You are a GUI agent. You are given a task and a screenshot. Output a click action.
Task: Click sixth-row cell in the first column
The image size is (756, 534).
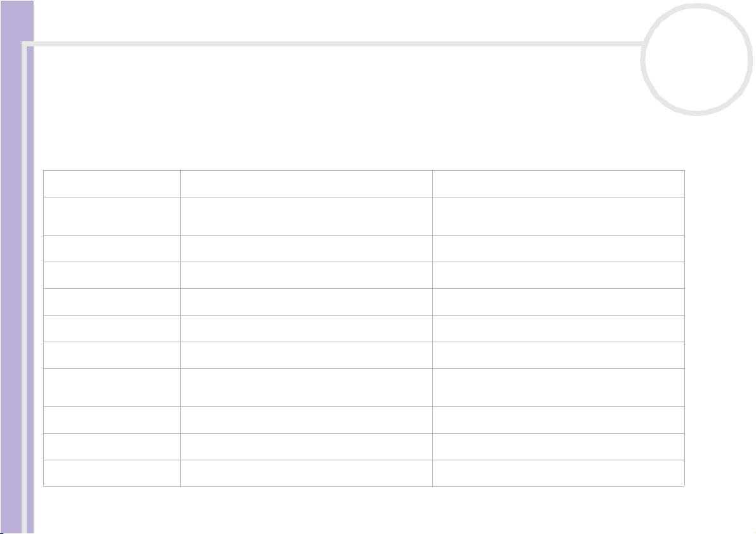point(112,328)
